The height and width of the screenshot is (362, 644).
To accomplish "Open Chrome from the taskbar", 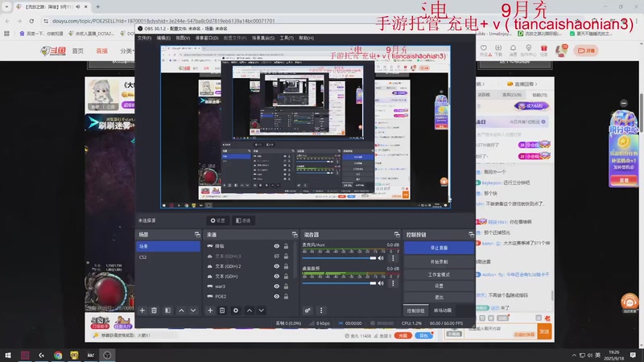I will point(58,355).
